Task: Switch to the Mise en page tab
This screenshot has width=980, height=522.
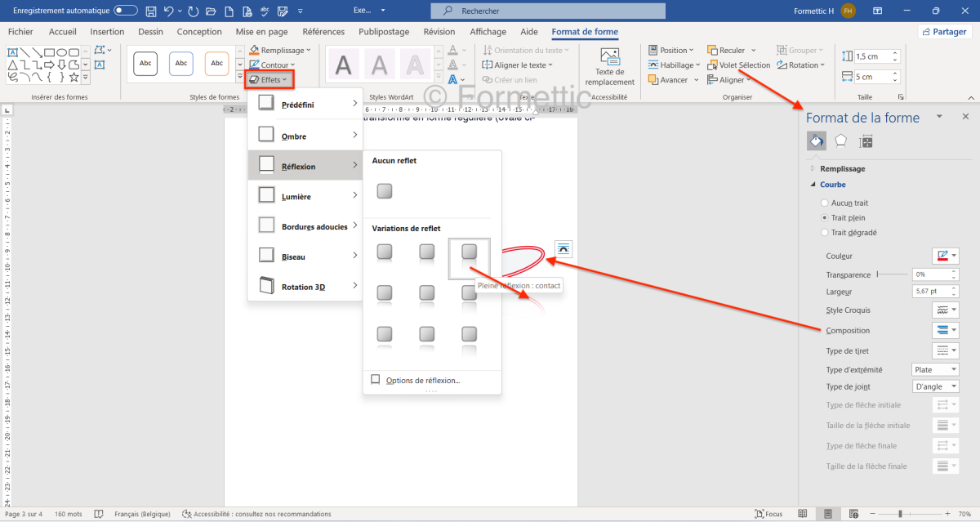Action: pyautogui.click(x=261, y=32)
